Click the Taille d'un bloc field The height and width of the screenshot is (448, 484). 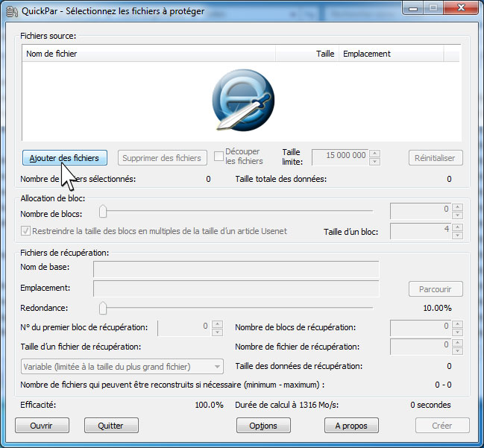(420, 231)
